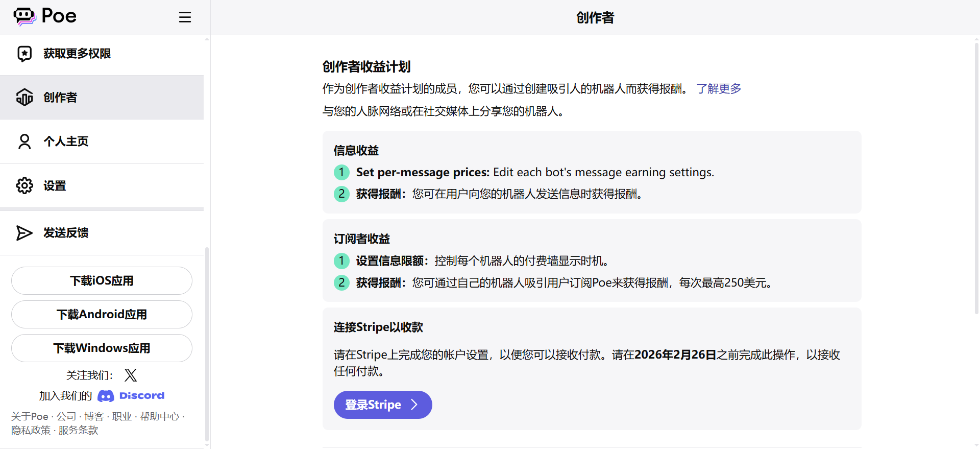Collapse sidebar with hamburger menu icon

(x=185, y=17)
